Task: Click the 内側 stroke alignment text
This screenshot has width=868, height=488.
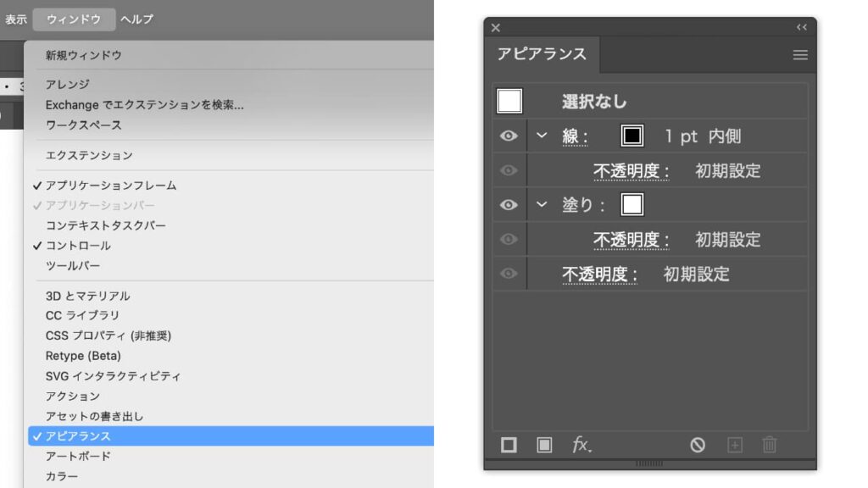Action: (x=724, y=136)
